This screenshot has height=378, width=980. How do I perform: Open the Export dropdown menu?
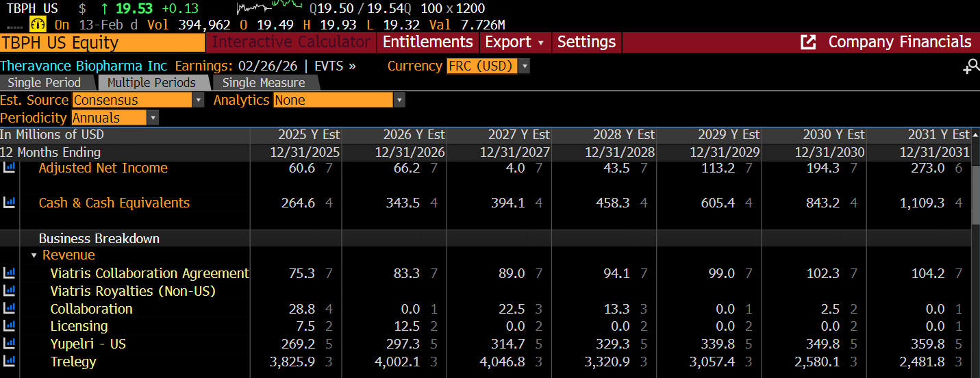click(514, 42)
